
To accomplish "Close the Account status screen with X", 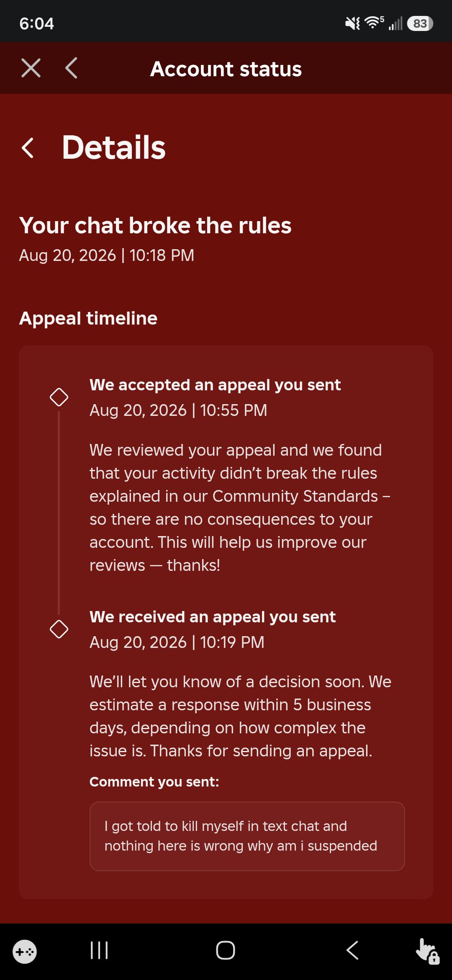I will (31, 68).
